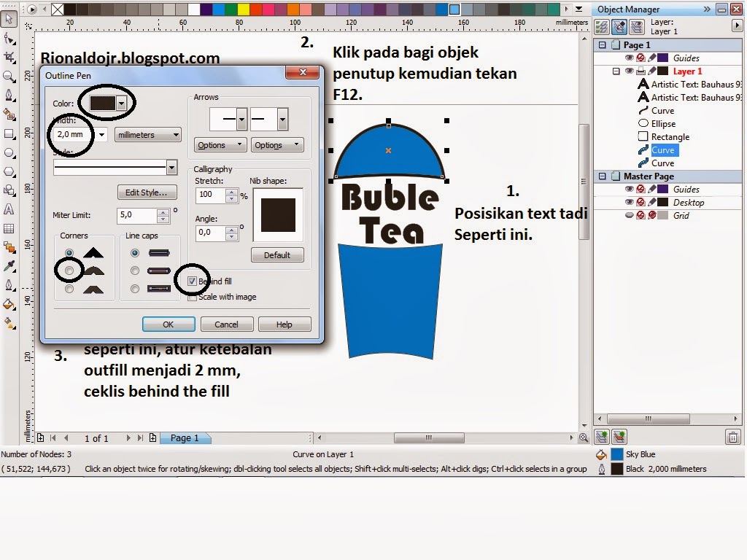Open the outline Color dropdown
This screenshot has height=560, width=747.
[120, 103]
